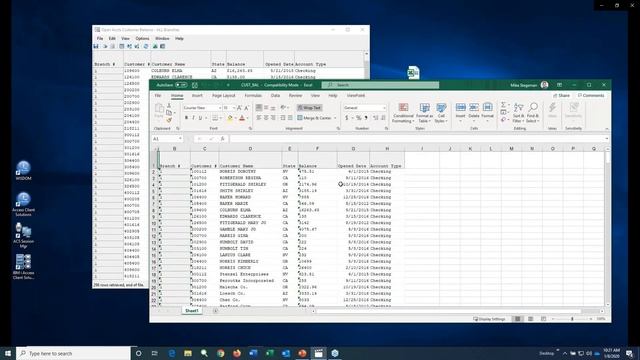Click the Comments button

tap(591, 96)
